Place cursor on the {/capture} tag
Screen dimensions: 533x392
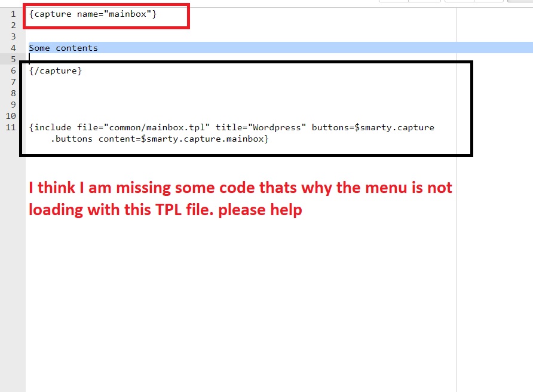pos(56,71)
